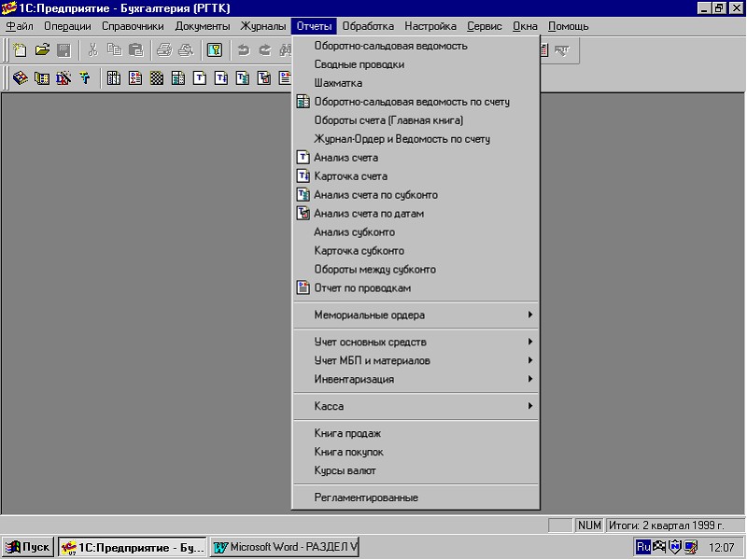Select Оборотно-сальдовая ведомость, the first report entry
747x560 pixels.
tap(416, 46)
